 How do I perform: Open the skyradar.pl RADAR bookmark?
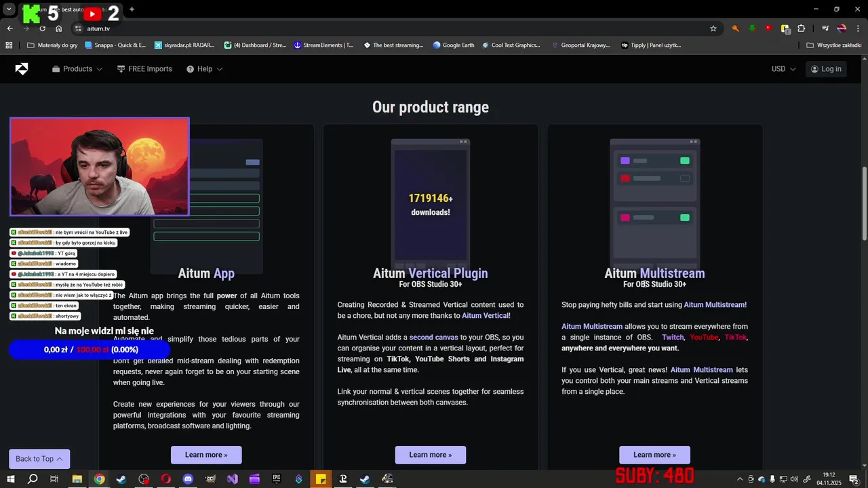point(184,45)
